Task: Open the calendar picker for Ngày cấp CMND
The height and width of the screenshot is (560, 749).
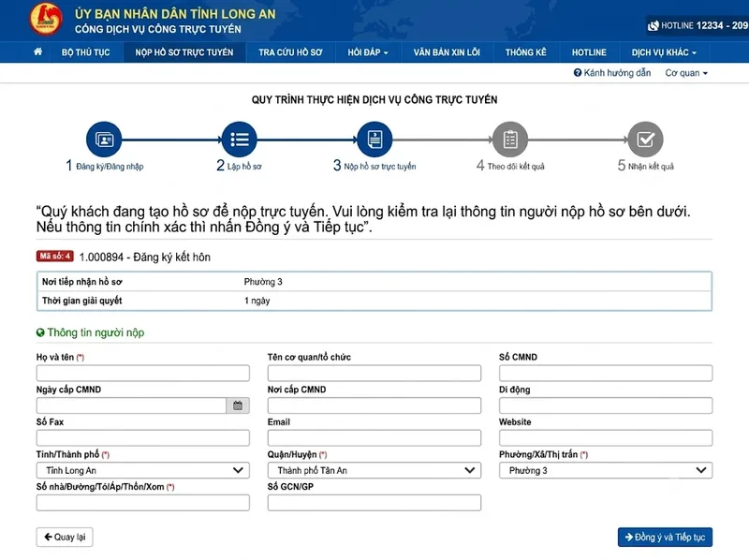Action: 238,405
